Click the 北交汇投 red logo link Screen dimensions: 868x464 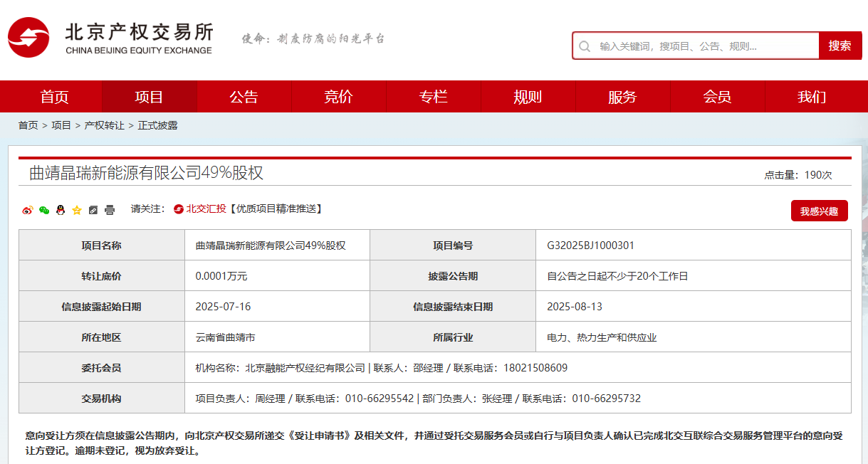pyautogui.click(x=200, y=209)
